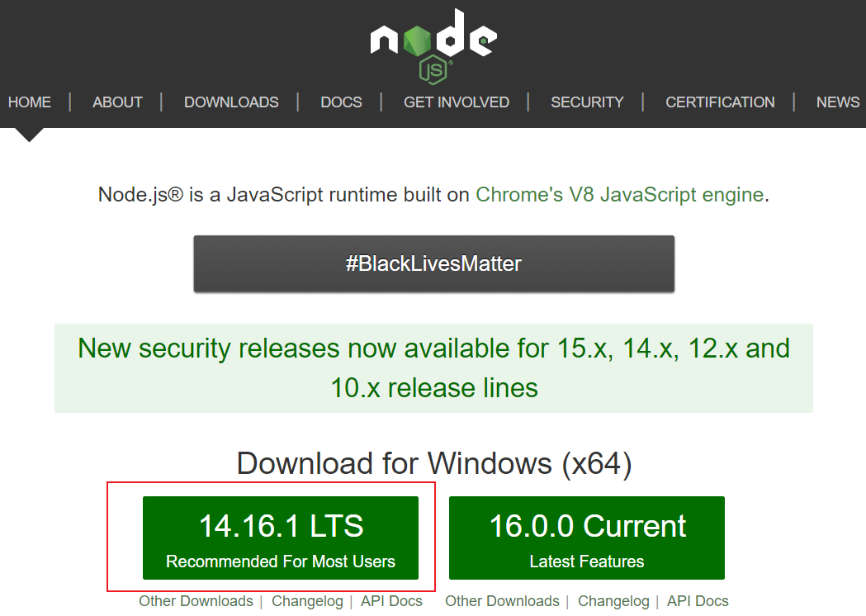Click the #BlackLivesMatter button
The image size is (866, 616).
[433, 263]
